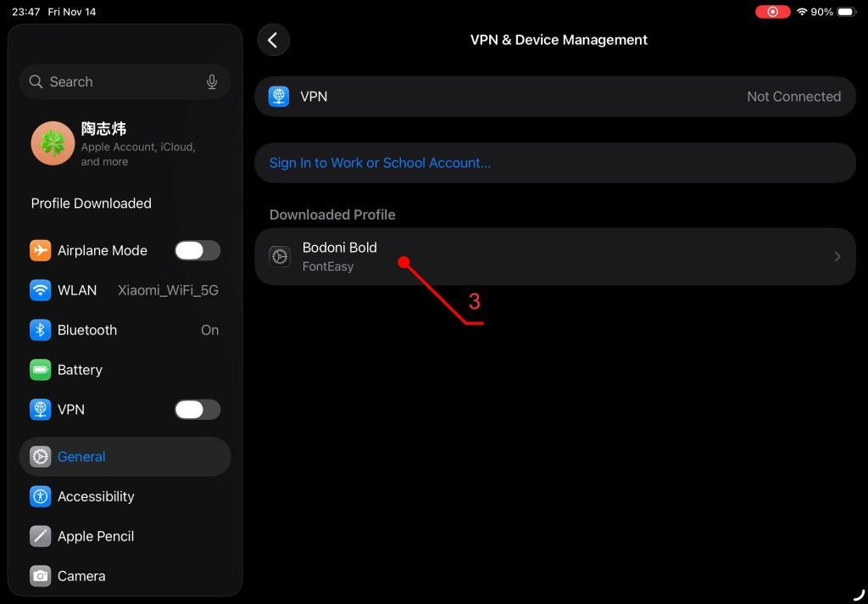
Task: Tap the Apple Pencil icon
Action: pyautogui.click(x=40, y=536)
